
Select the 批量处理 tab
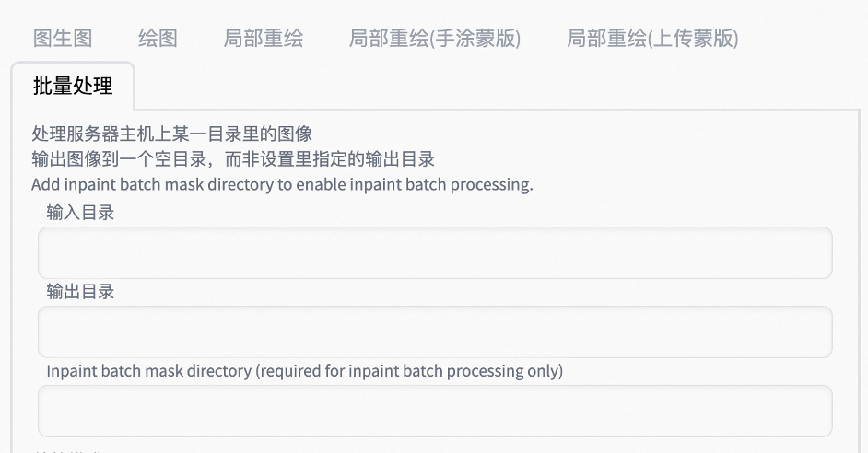click(x=73, y=87)
